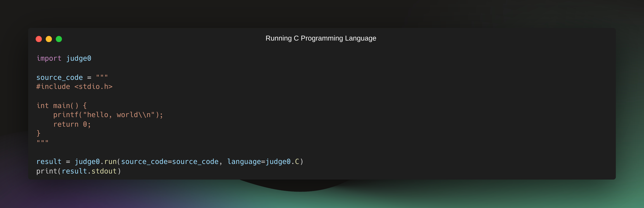Screen dimensions: 644x208
Task: Click the Running C Programming Language title
Action: click(x=321, y=38)
